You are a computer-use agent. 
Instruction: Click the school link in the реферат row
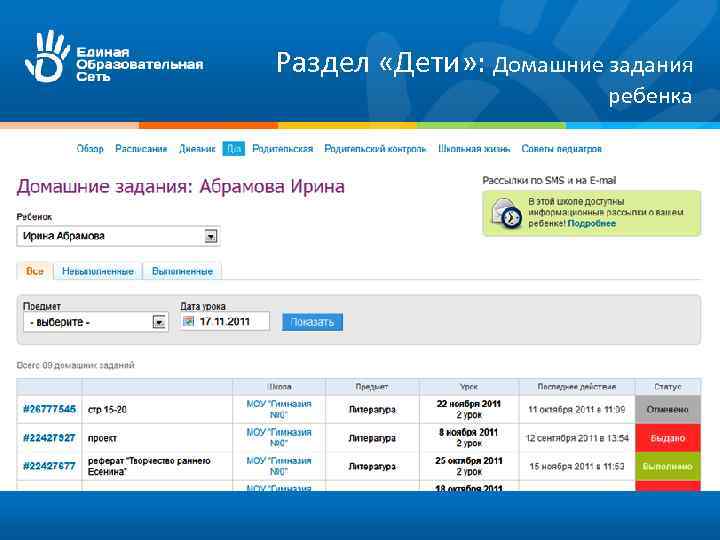point(279,466)
